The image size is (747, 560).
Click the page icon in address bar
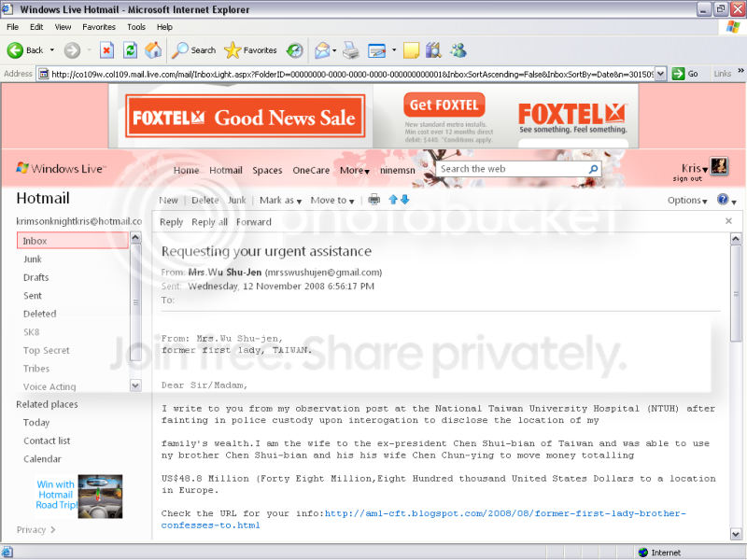click(x=43, y=74)
